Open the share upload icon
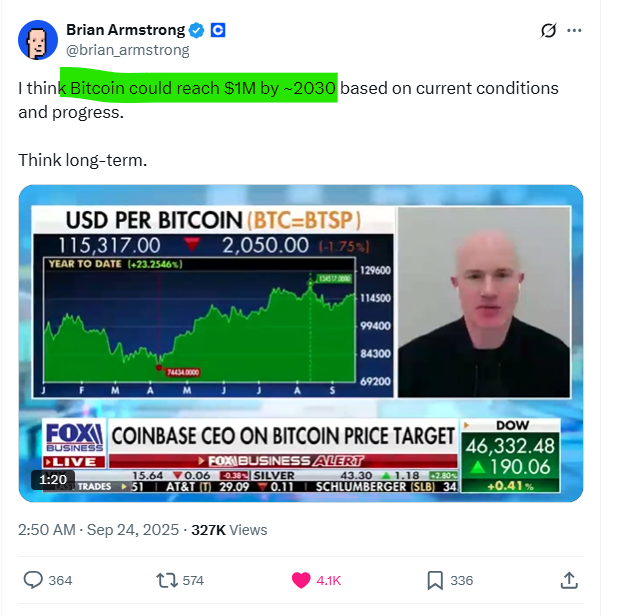 pyautogui.click(x=569, y=580)
